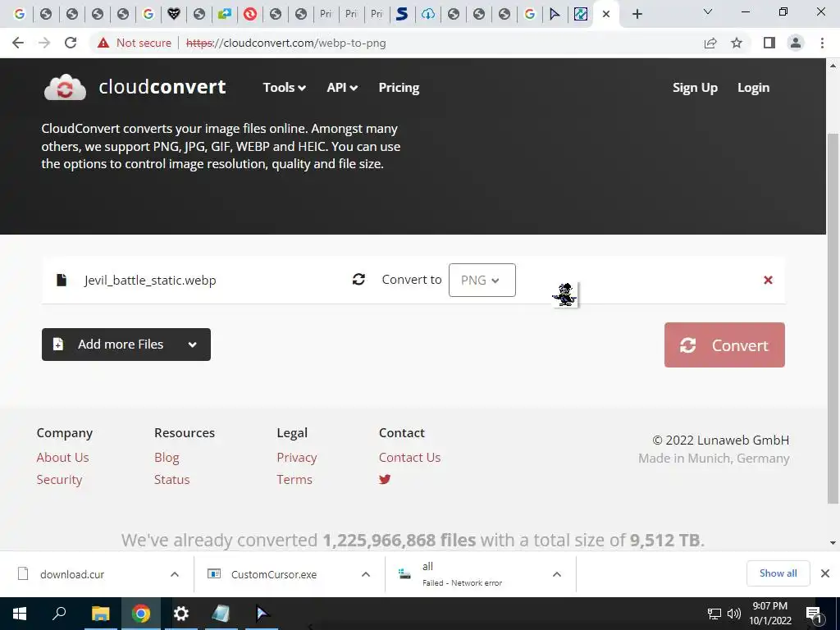Open the Pricing page
This screenshot has height=630, width=840.
(x=399, y=87)
